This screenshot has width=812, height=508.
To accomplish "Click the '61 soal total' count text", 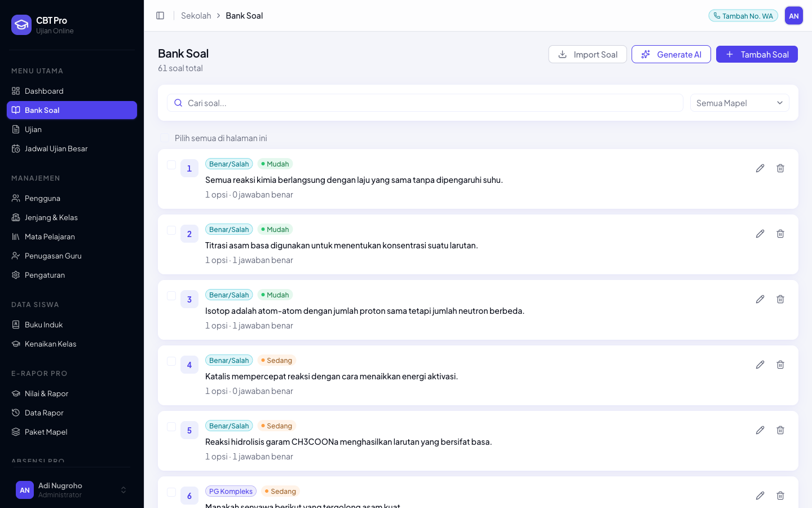I will (x=180, y=68).
